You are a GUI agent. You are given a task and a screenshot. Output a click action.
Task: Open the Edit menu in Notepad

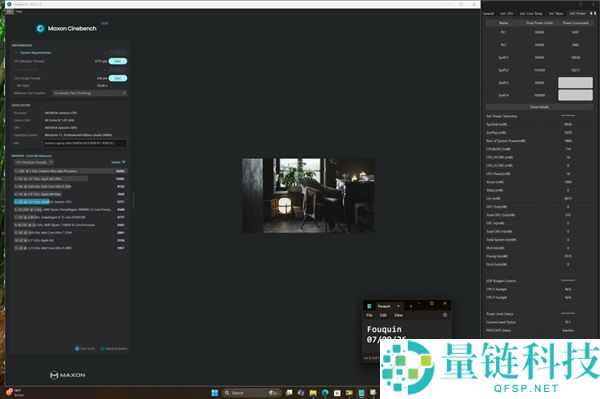(383, 315)
